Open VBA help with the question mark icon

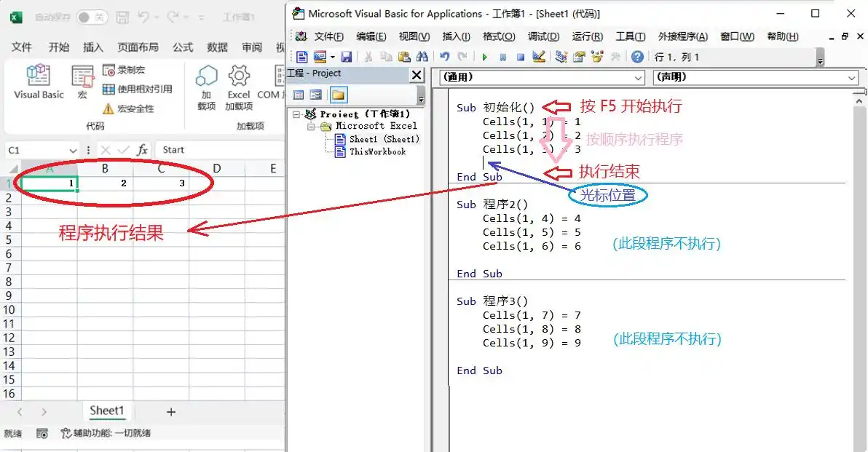pos(637,57)
